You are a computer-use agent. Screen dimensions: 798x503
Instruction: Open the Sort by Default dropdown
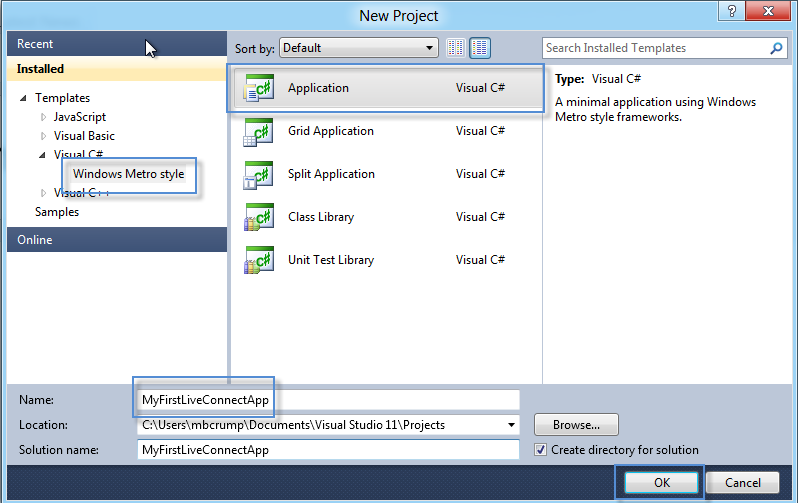pos(359,48)
